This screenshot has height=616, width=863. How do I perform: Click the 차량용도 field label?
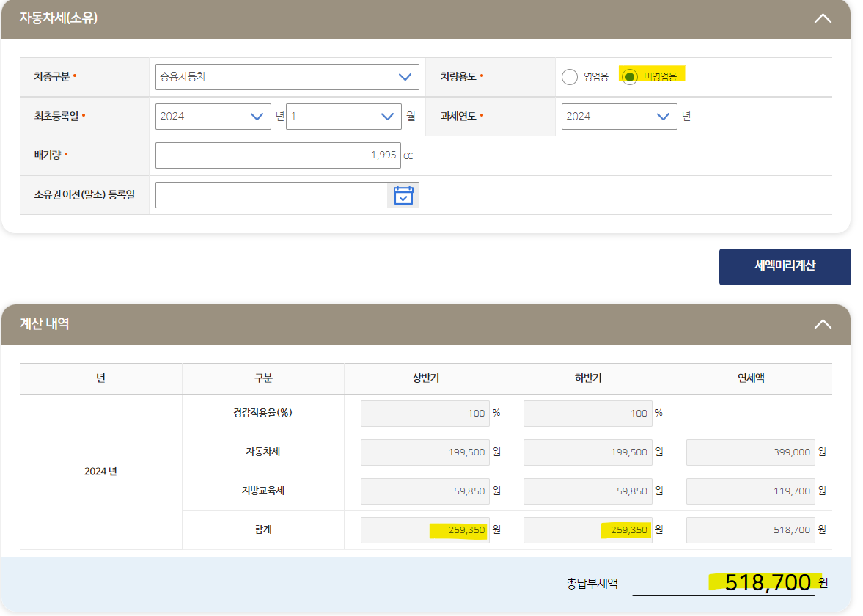tap(458, 76)
